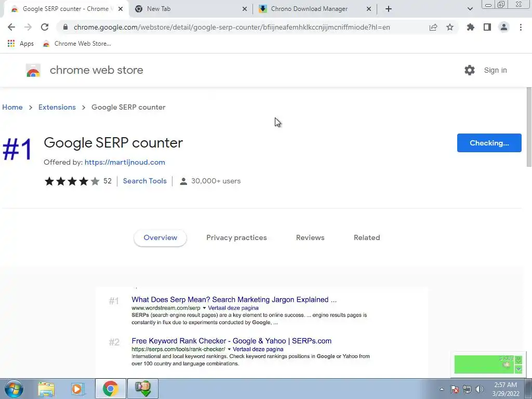The image size is (532, 399).
Task: Click the Chrome Web Store logo icon
Action: tap(33, 70)
